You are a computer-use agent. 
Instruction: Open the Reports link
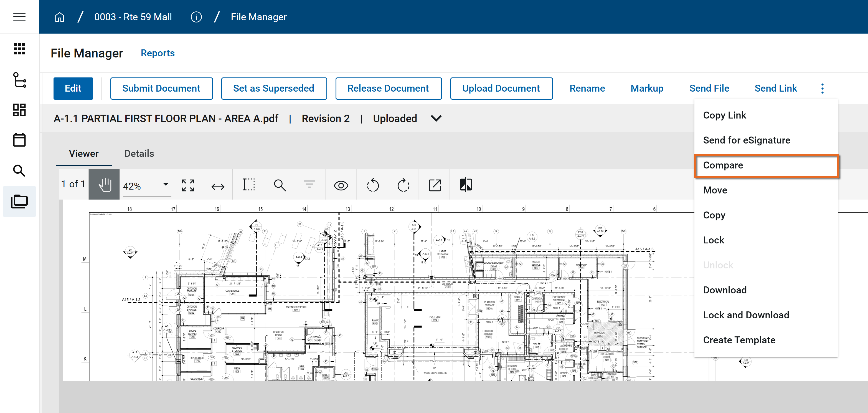coord(157,53)
